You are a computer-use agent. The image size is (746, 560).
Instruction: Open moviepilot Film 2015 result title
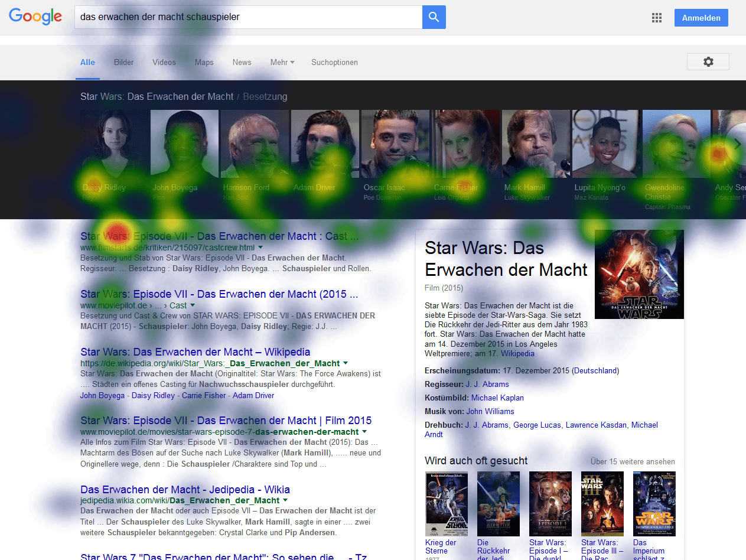tap(226, 421)
